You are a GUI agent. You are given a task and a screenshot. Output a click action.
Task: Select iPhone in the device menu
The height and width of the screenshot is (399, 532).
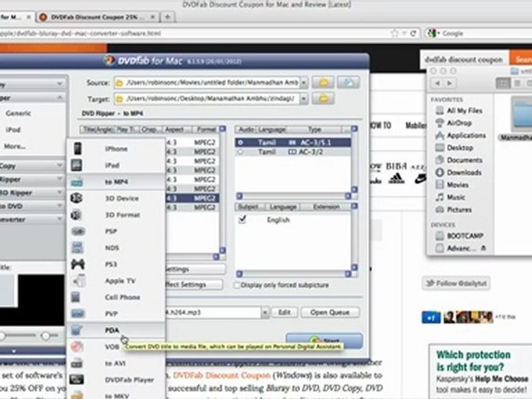tap(116, 149)
